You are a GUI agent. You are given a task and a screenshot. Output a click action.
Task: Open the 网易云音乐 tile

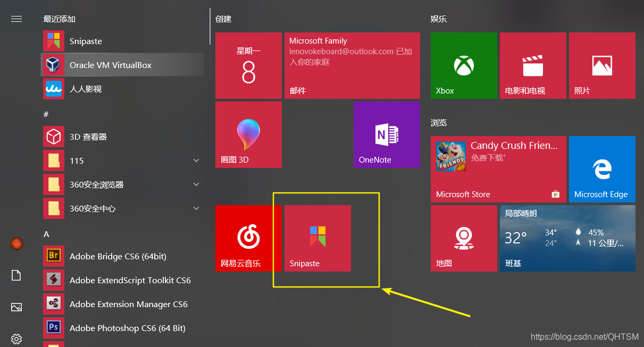[248, 238]
